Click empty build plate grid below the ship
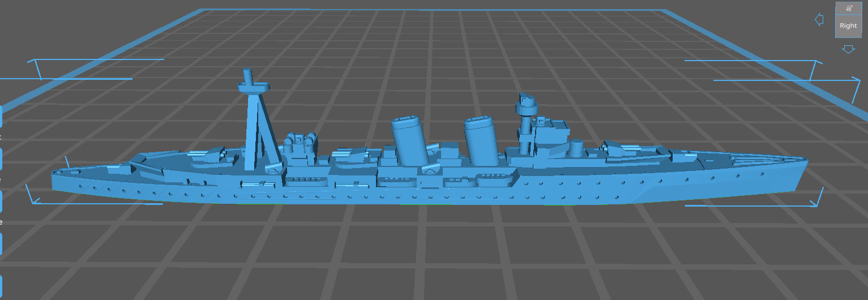Screen dimensions: 868x300 [430, 249]
